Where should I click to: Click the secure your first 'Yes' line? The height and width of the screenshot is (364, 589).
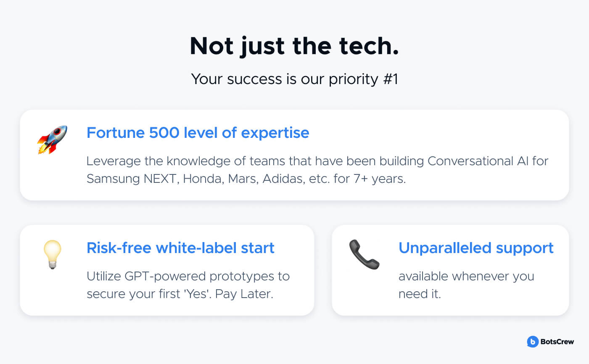pos(180,294)
